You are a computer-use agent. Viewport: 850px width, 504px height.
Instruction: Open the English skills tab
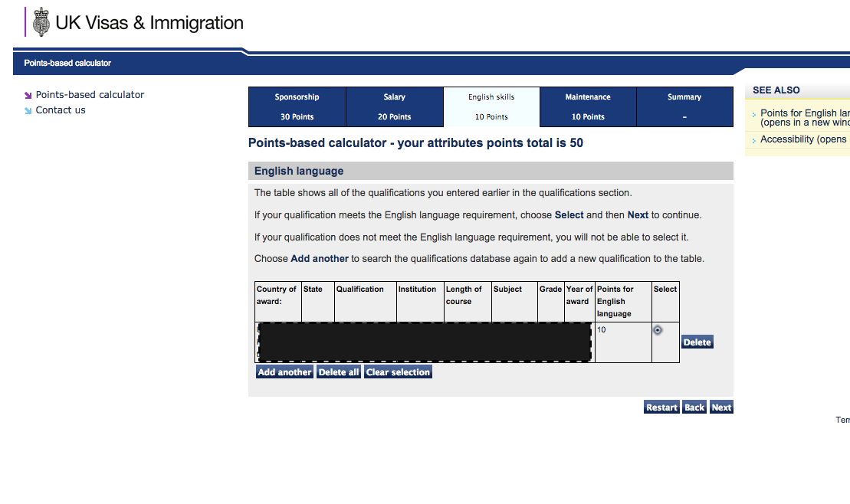click(x=491, y=106)
